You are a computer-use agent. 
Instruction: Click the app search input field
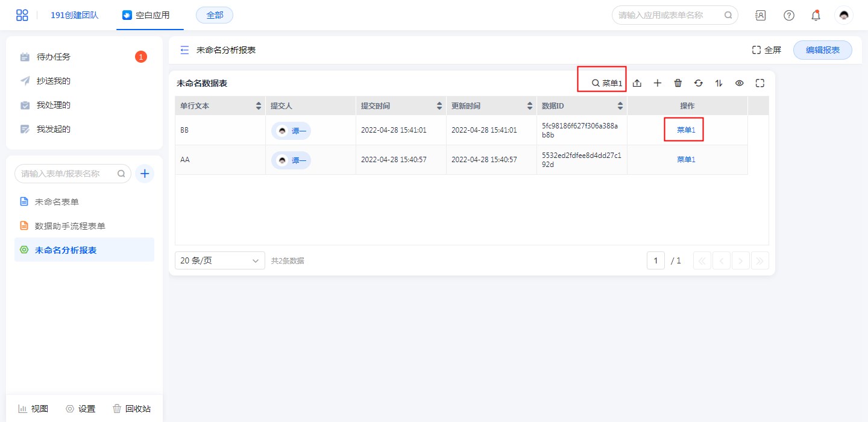(669, 15)
